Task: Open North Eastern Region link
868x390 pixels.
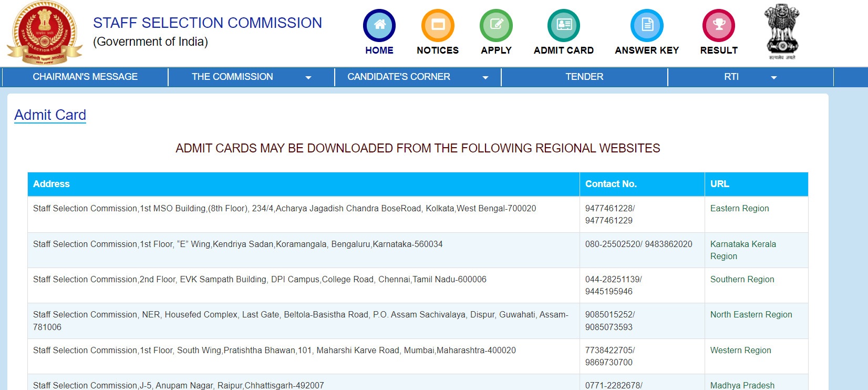Action: click(751, 315)
